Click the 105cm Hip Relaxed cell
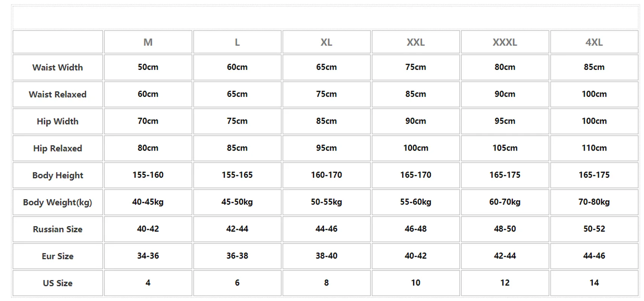The width and height of the screenshot is (644, 301). [505, 148]
